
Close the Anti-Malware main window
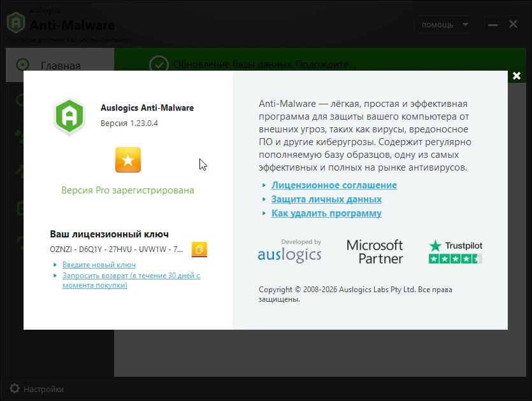[513, 24]
